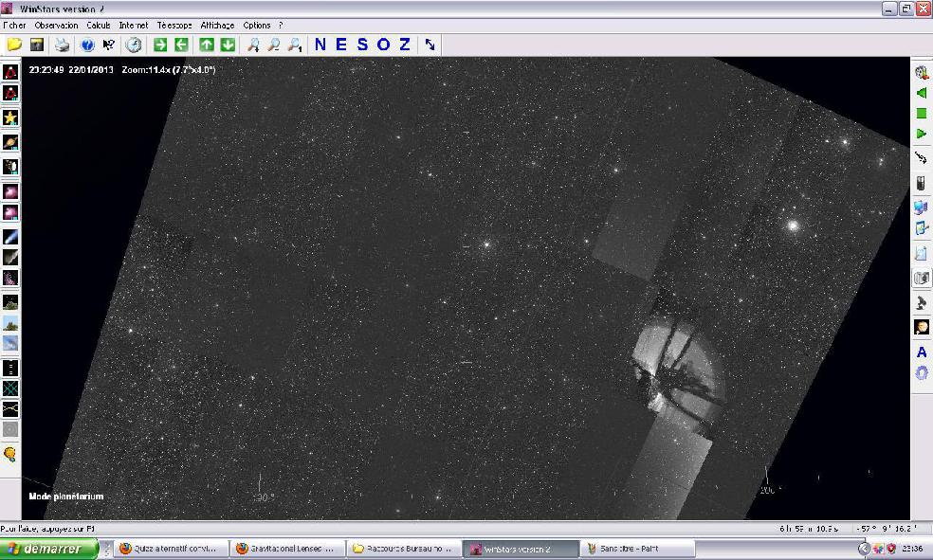Open the Internet menu
The width and height of the screenshot is (933, 560).
134,25
